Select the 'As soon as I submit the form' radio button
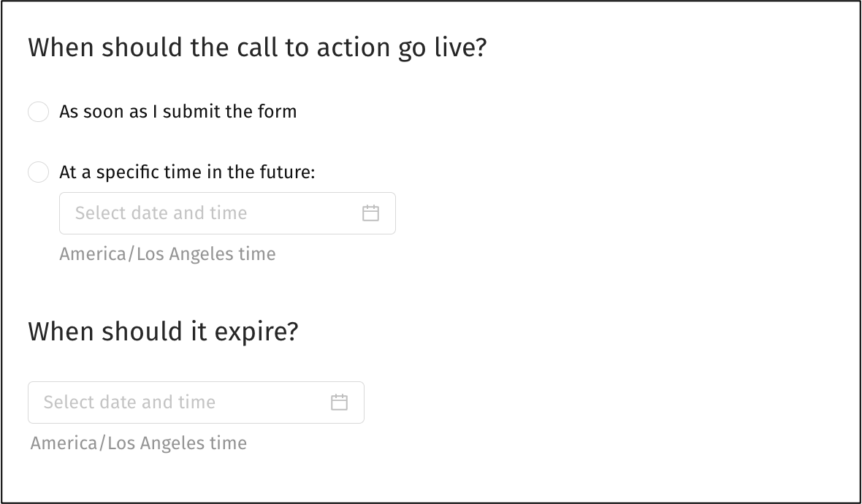 [x=38, y=112]
